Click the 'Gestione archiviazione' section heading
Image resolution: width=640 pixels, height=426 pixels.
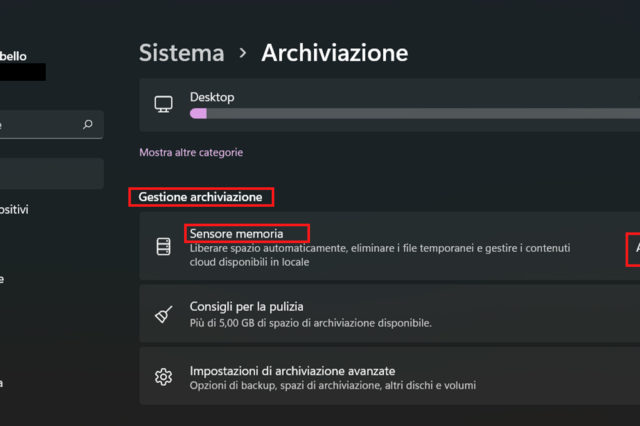200,197
